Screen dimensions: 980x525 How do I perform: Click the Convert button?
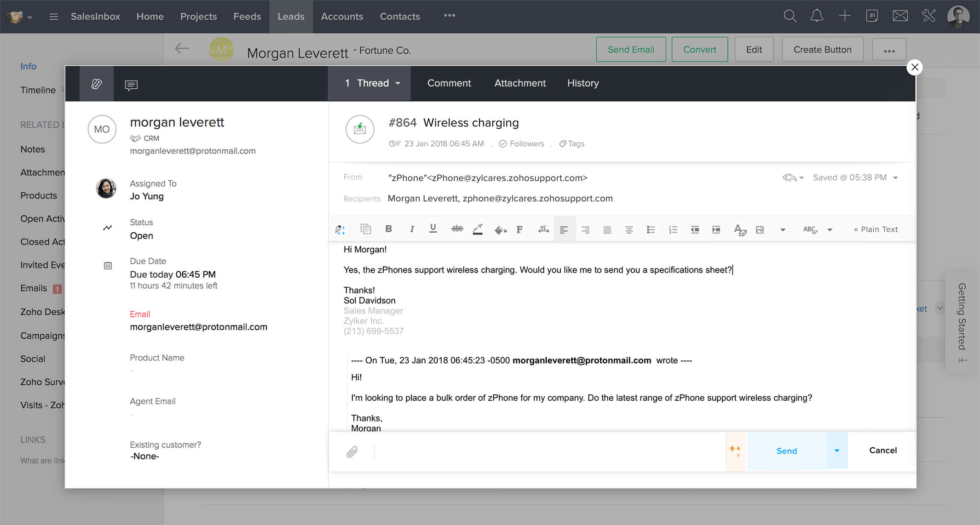click(x=699, y=49)
